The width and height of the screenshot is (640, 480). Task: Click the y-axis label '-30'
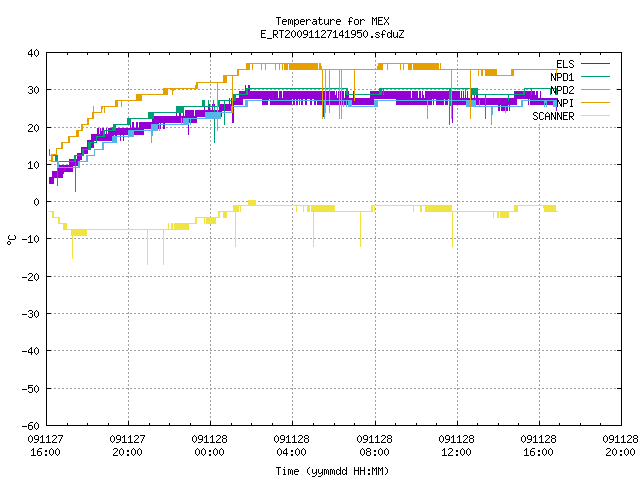(x=31, y=314)
